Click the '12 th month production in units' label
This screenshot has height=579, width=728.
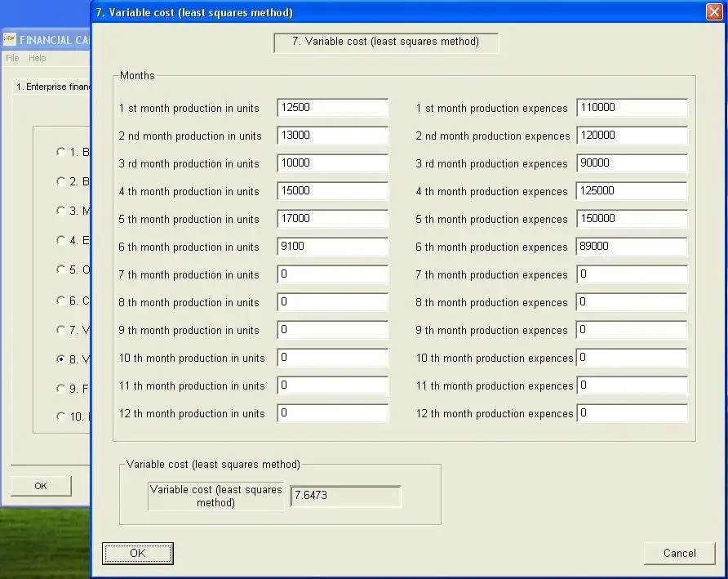[x=192, y=413]
